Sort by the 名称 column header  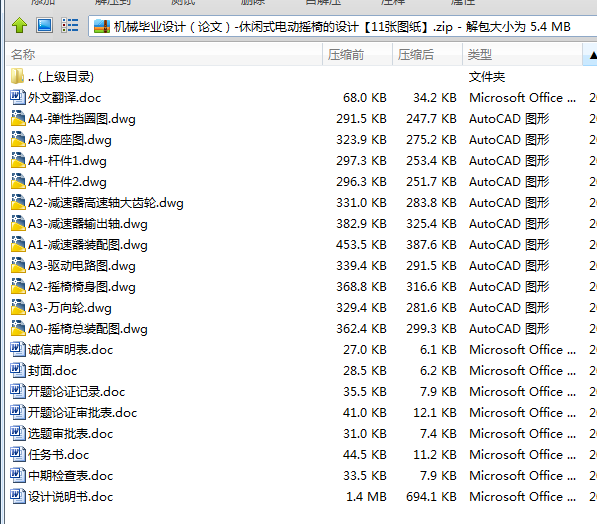[x=164, y=54]
